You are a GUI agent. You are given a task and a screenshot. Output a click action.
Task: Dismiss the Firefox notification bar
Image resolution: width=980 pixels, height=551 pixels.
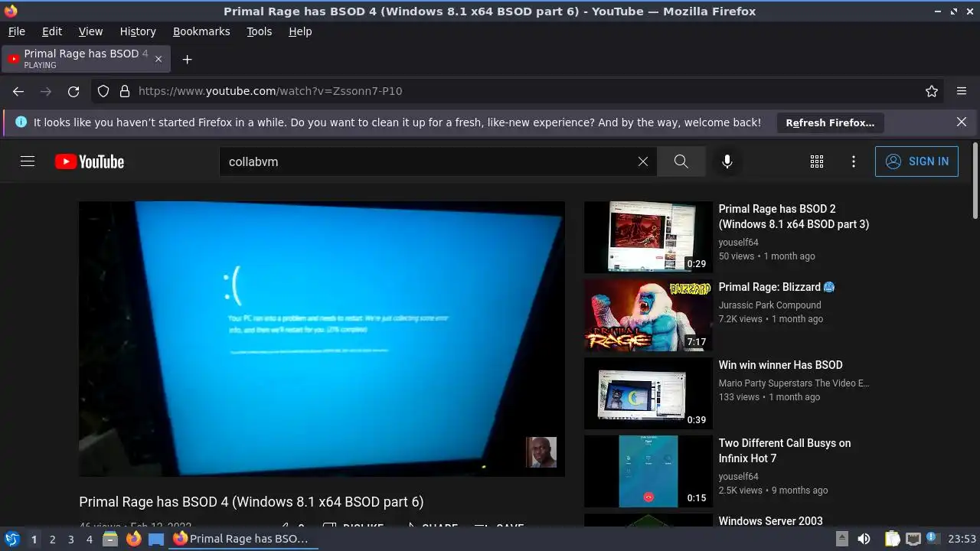click(x=962, y=122)
